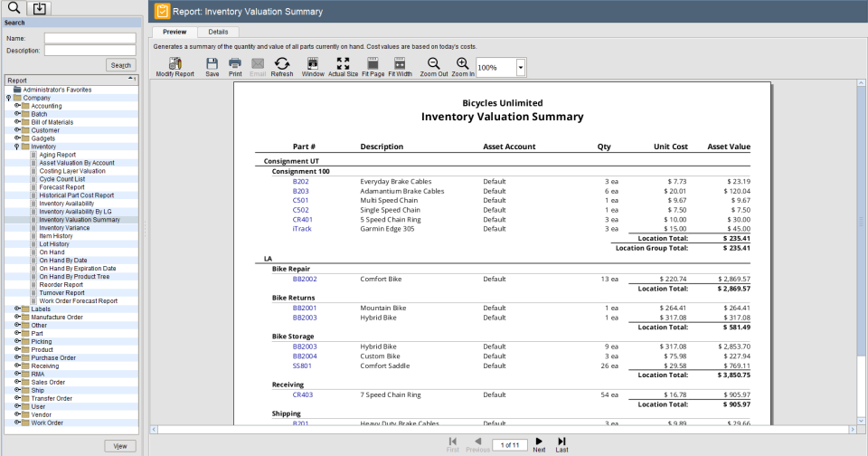The image size is (868, 456).
Task: Select On Hand By Date report
Action: tap(63, 261)
